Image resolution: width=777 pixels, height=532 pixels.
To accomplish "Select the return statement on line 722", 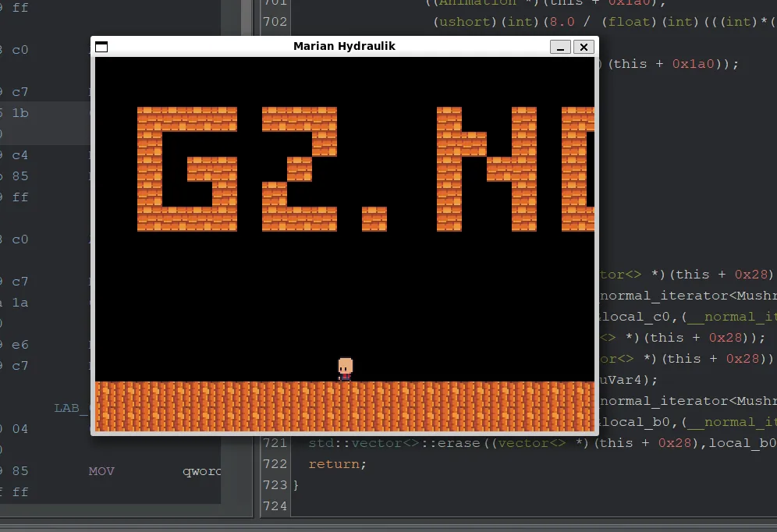I will tap(337, 464).
